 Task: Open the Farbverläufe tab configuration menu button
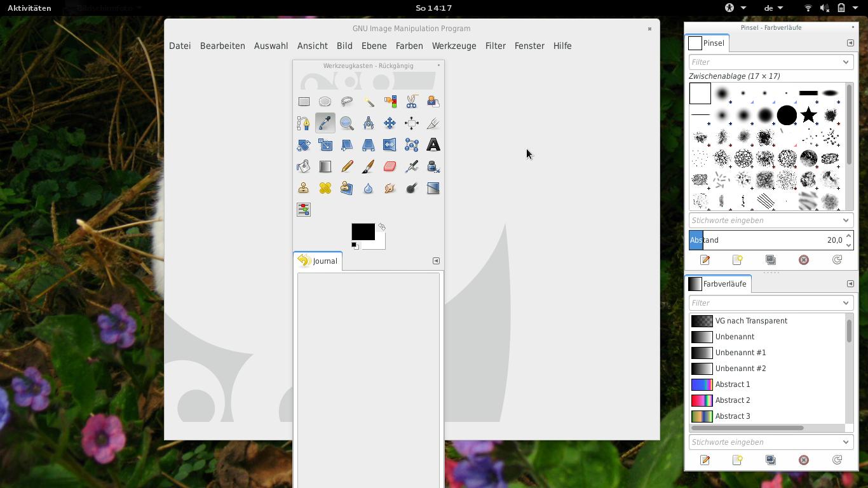(850, 284)
